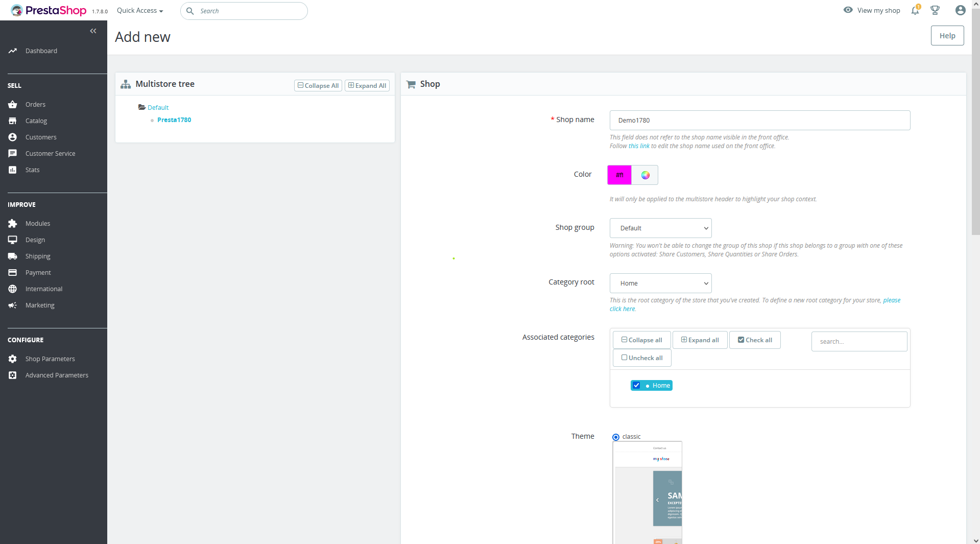
Task: Navigate to the Catalog menu item
Action: (x=35, y=121)
